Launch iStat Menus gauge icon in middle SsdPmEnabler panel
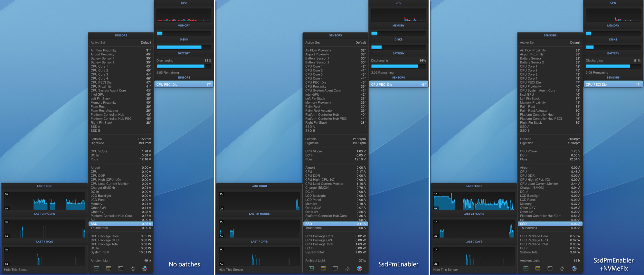The height and width of the screenshot is (275, 644). (360, 268)
